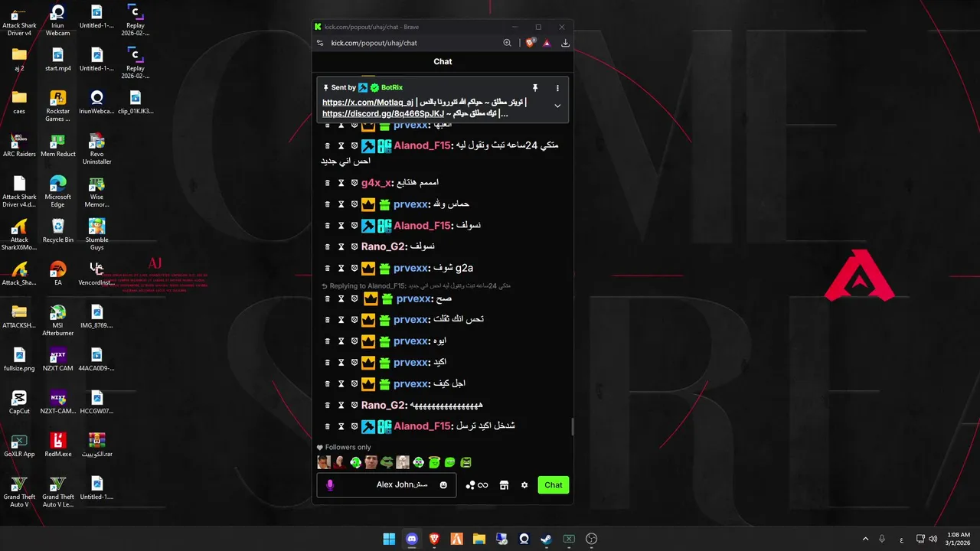Screen dimensions: 980x551
Task: Select the Recycle Bin desktop icon
Action: click(58, 230)
